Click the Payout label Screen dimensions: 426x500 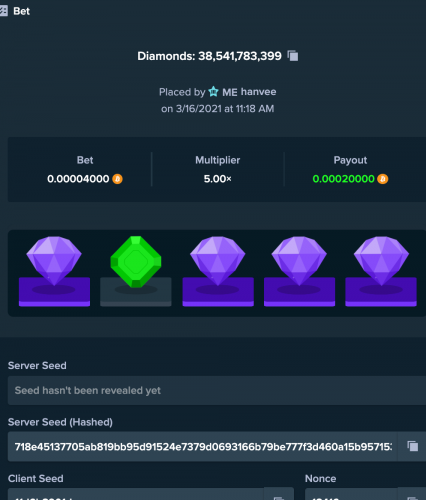pos(350,160)
